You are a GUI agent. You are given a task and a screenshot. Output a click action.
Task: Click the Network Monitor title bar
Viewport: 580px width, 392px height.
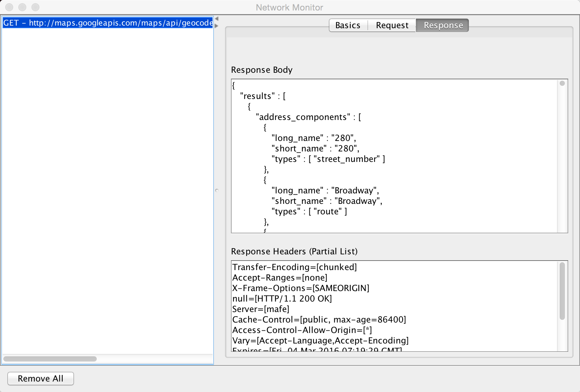[290, 7]
